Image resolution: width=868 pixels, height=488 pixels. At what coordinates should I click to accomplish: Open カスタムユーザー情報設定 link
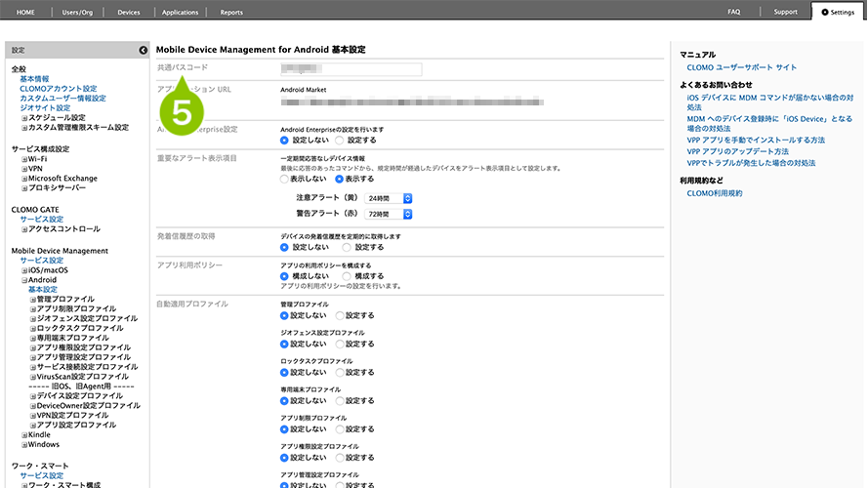click(x=62, y=99)
